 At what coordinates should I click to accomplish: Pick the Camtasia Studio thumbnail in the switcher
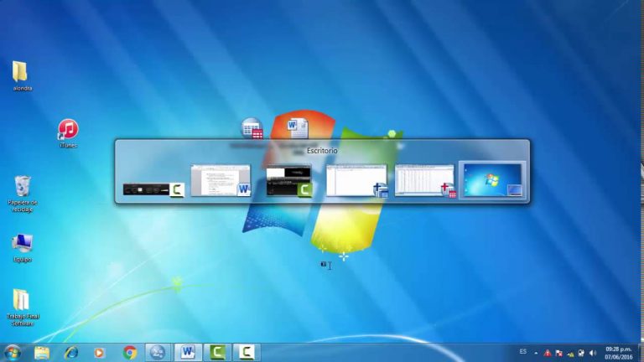[x=289, y=181]
